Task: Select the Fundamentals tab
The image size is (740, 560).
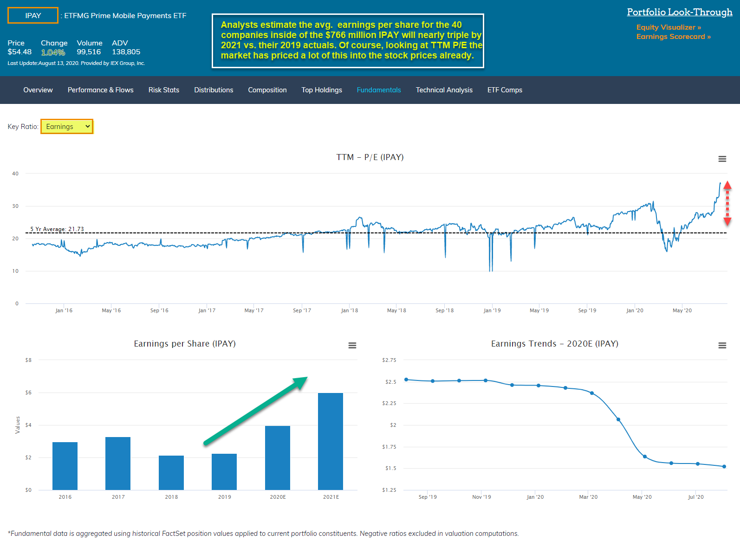Action: click(x=379, y=90)
